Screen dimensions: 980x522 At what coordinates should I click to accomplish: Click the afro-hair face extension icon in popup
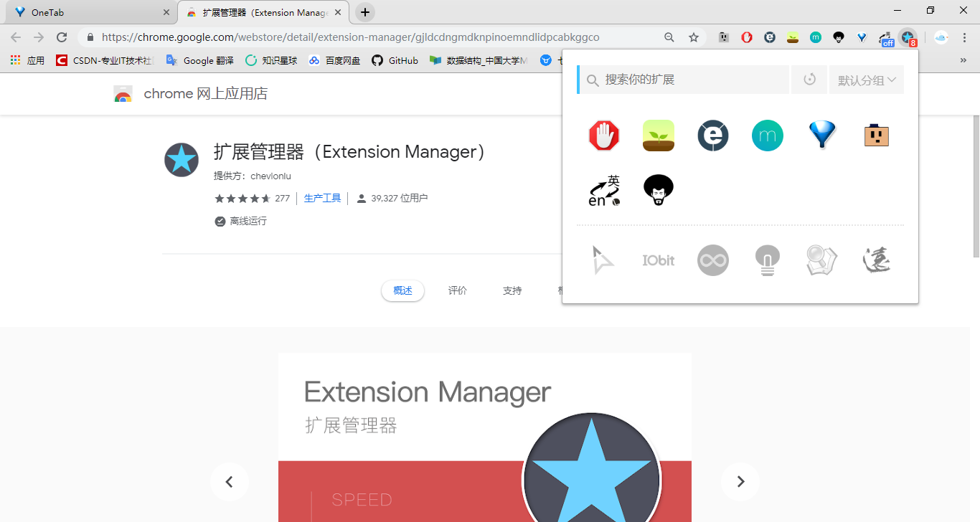[x=659, y=190]
